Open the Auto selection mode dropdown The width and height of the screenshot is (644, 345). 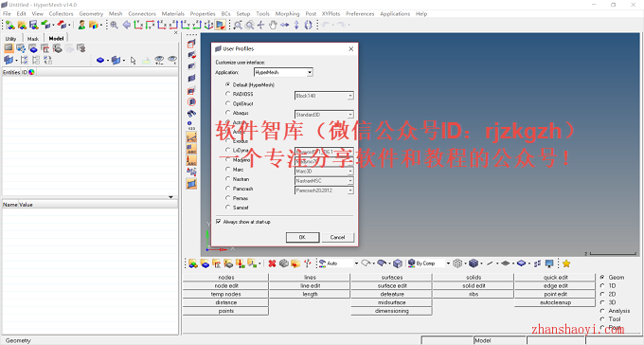click(x=356, y=263)
